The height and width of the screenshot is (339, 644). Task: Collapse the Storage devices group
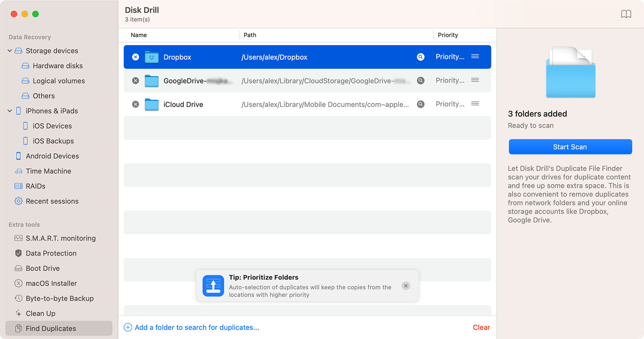10,51
